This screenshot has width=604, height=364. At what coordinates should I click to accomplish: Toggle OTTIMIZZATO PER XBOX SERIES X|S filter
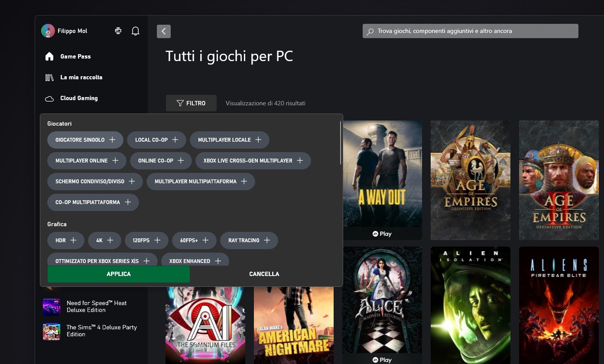[103, 260]
